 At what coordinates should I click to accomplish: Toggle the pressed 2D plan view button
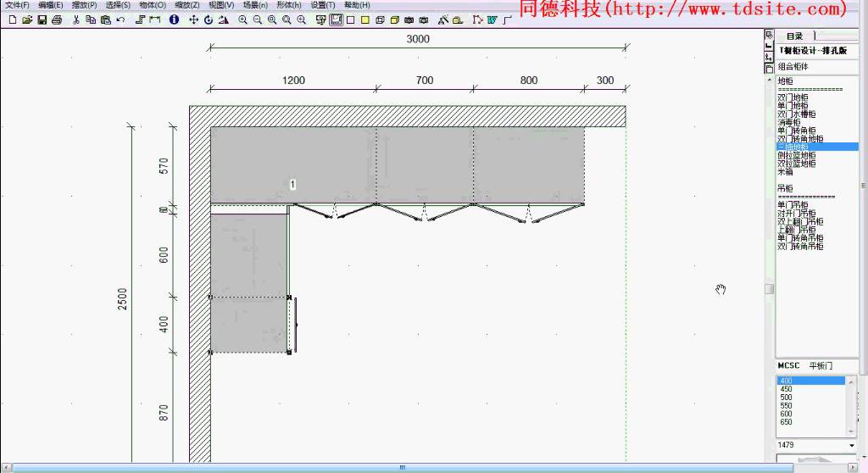(336, 19)
